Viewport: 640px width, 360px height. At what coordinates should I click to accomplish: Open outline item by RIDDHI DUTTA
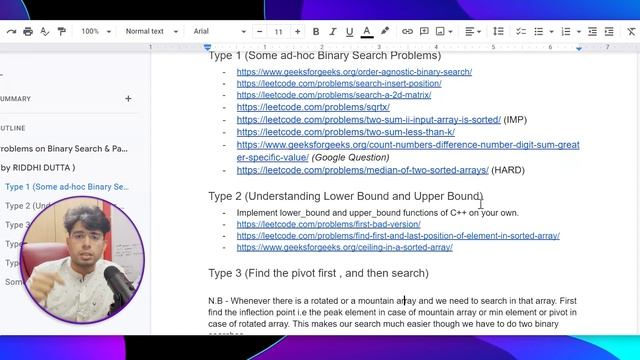point(38,168)
